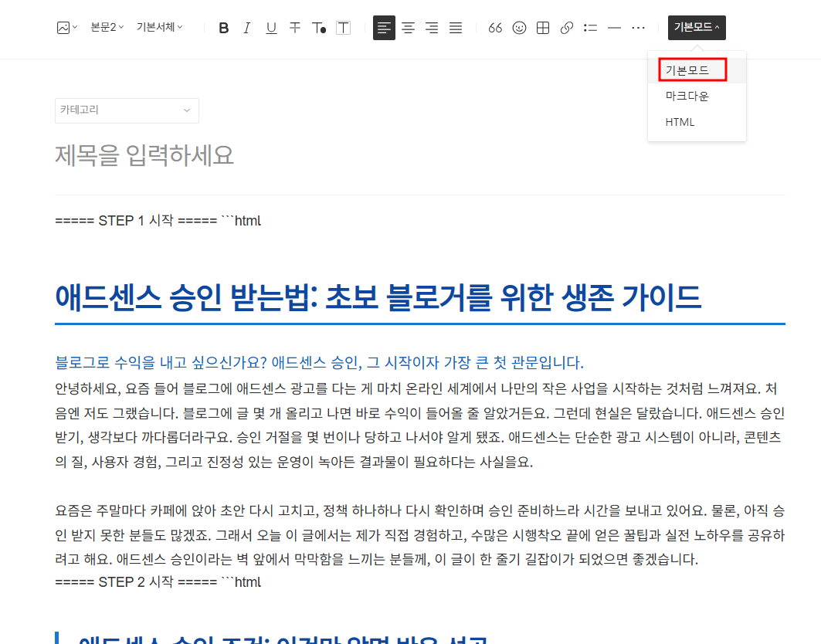Insert a horizontal divider line
Viewport: 821px width, 644px height.
[614, 28]
